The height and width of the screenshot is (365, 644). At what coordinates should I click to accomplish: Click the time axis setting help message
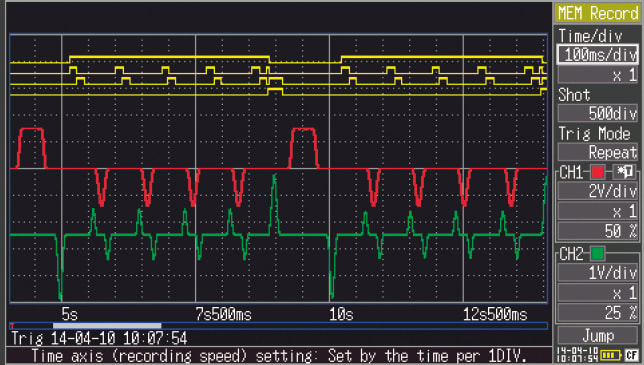pos(279,356)
